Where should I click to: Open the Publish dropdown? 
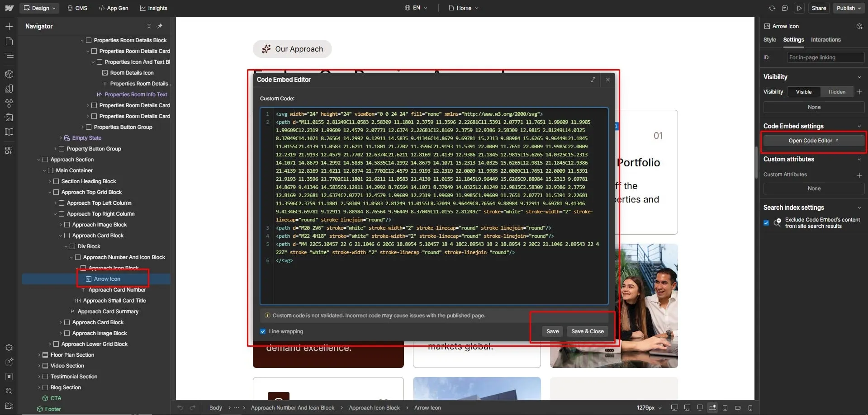[849, 8]
